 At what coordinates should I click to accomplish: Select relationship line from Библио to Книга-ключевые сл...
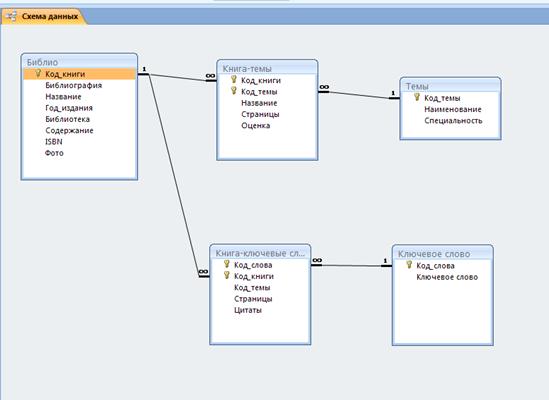click(x=174, y=175)
